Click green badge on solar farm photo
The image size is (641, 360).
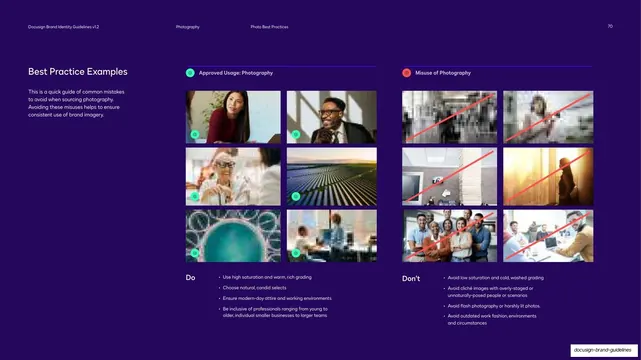(x=296, y=197)
